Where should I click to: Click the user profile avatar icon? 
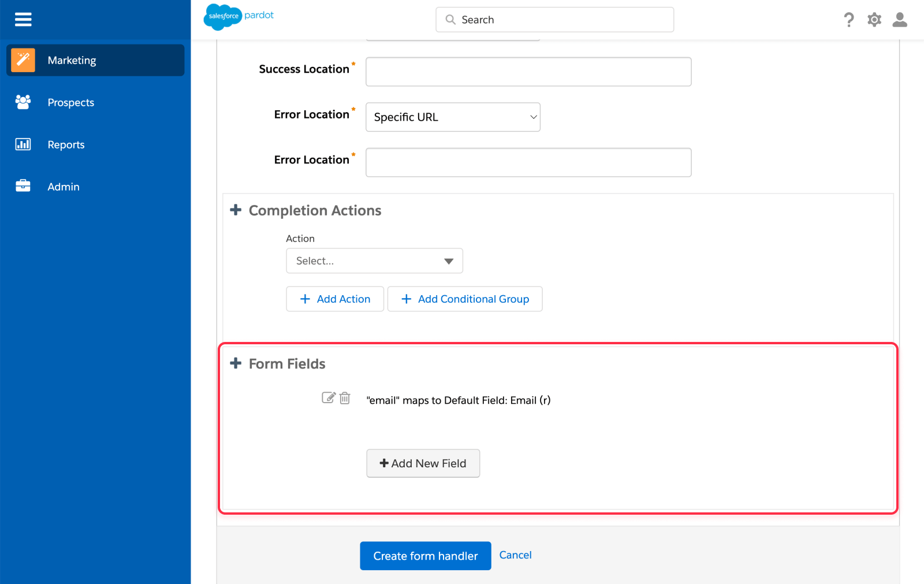point(900,19)
